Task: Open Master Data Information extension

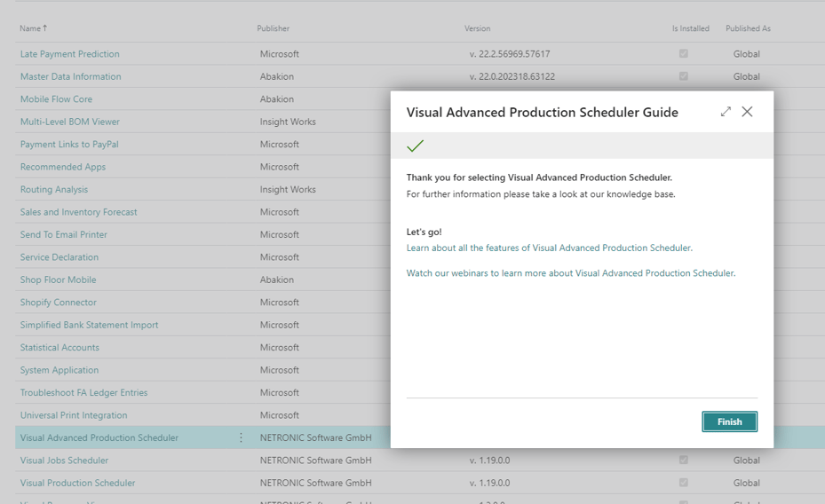Action: [70, 76]
